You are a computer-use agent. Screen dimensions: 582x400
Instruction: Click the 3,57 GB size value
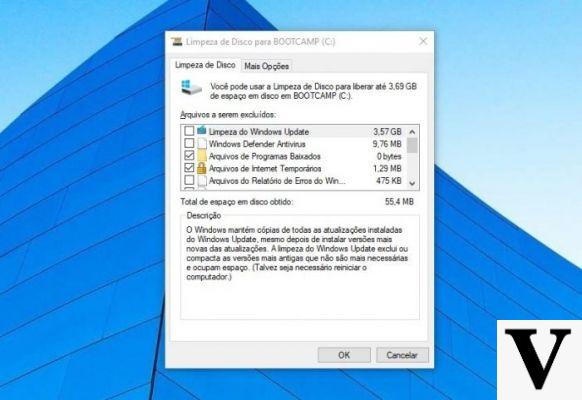(x=387, y=132)
